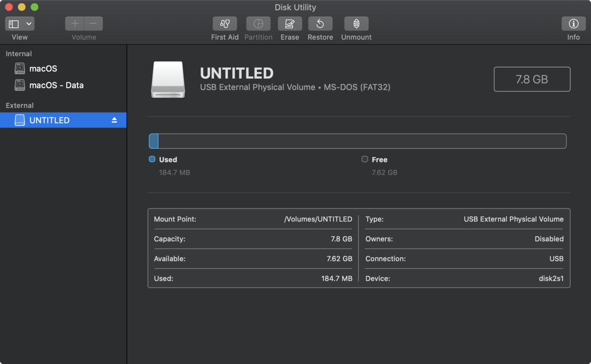Click the UNTITLED volume title
591x364 pixels.
coord(237,73)
